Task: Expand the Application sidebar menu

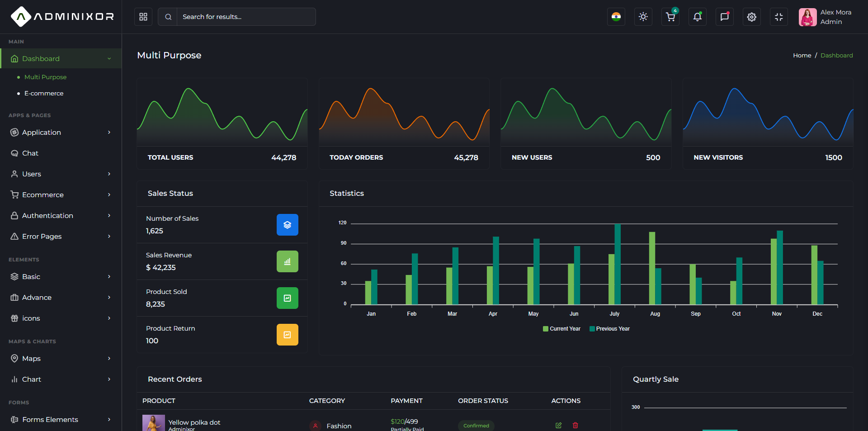Action: [61, 132]
